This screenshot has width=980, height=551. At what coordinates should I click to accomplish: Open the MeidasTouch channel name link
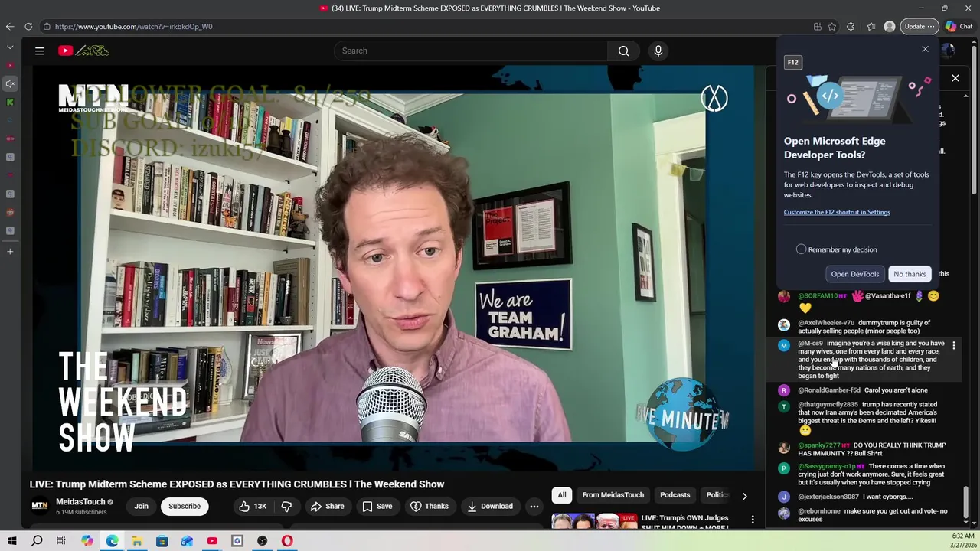(x=80, y=502)
